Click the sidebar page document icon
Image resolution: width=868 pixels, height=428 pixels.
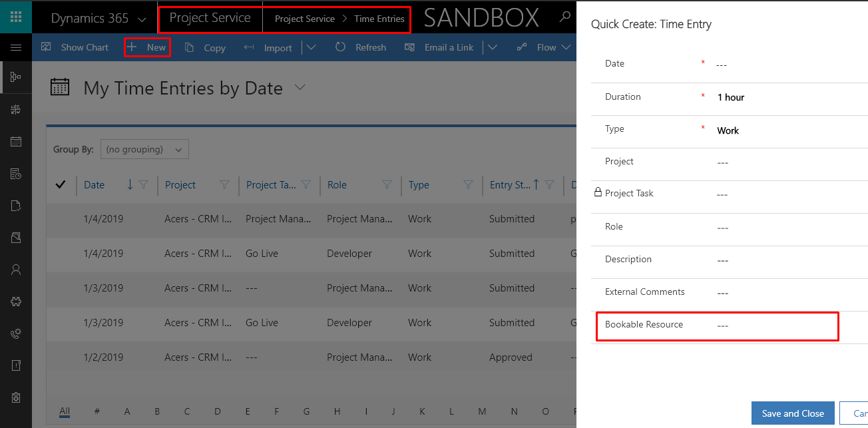coord(16,206)
